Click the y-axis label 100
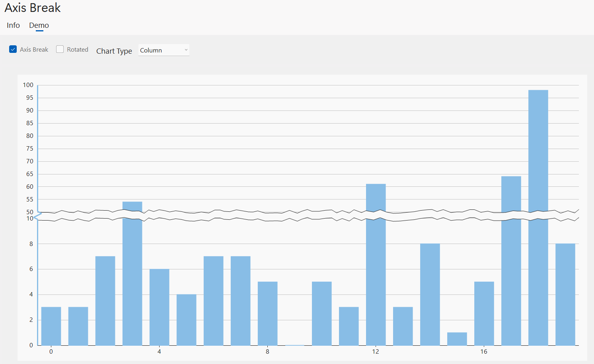Screen dimensions: 594x364 pos(28,85)
